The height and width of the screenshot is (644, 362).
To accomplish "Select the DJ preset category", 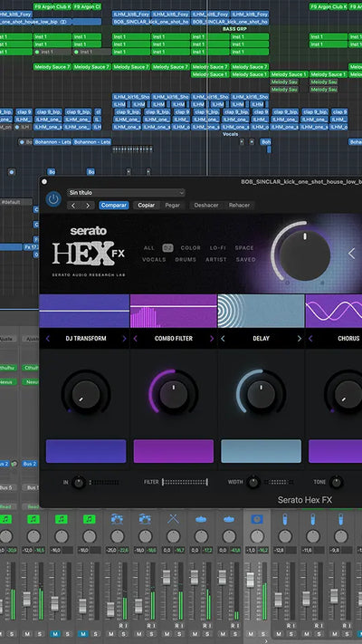I will pyautogui.click(x=167, y=248).
